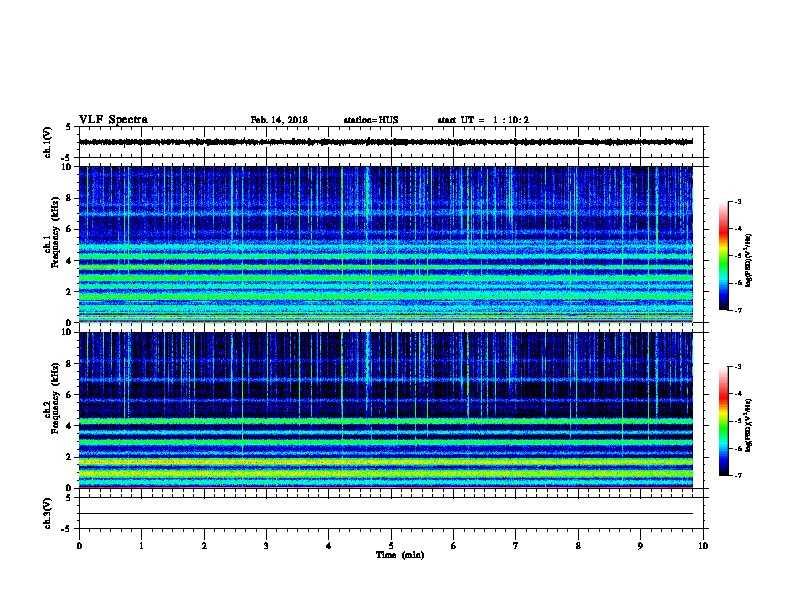
Task: Click time axis tick label "7"
Action: click(516, 546)
